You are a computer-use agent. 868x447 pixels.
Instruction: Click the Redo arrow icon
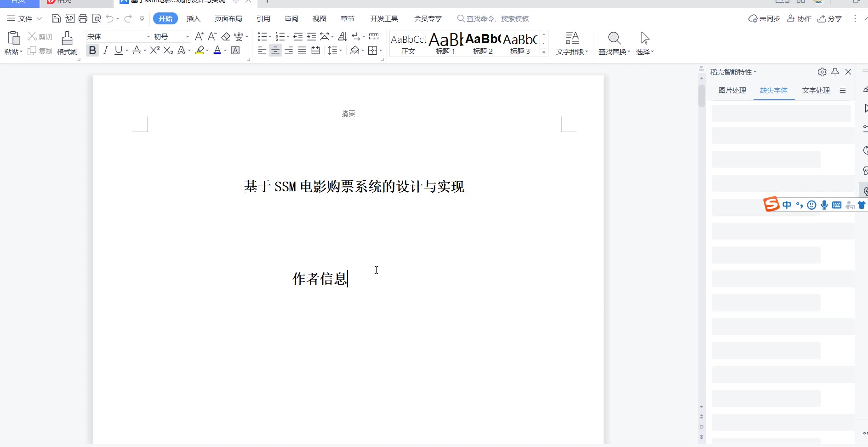128,18
